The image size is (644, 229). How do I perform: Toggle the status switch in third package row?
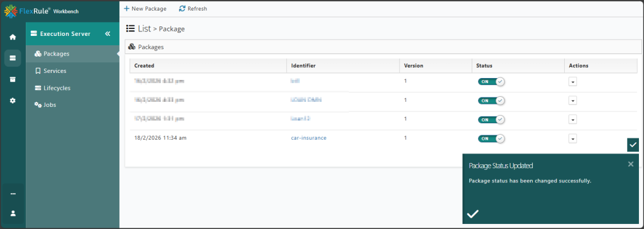[x=491, y=120]
